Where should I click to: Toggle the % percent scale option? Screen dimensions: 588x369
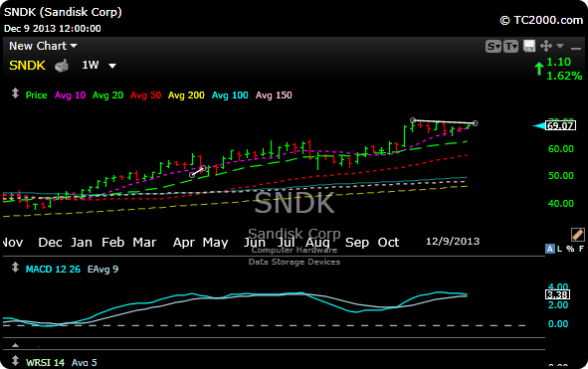click(570, 249)
